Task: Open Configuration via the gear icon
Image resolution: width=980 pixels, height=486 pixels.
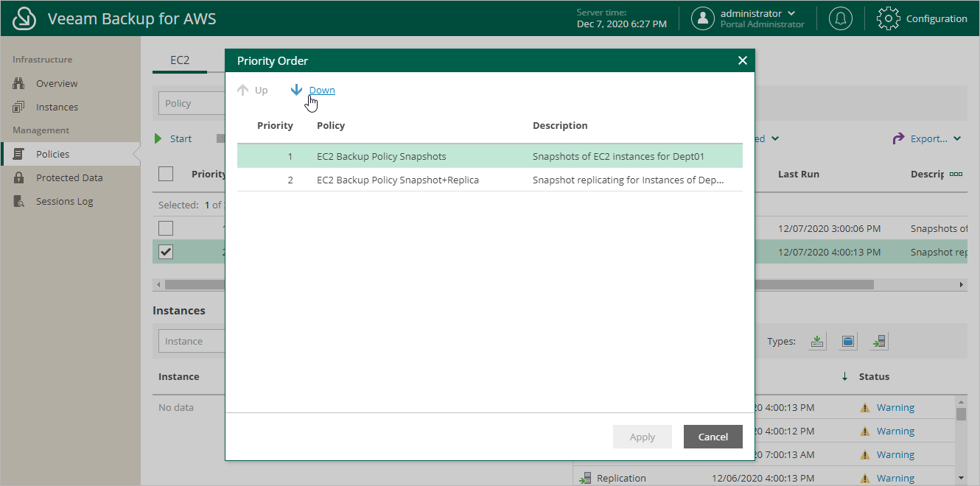Action: coord(889,18)
